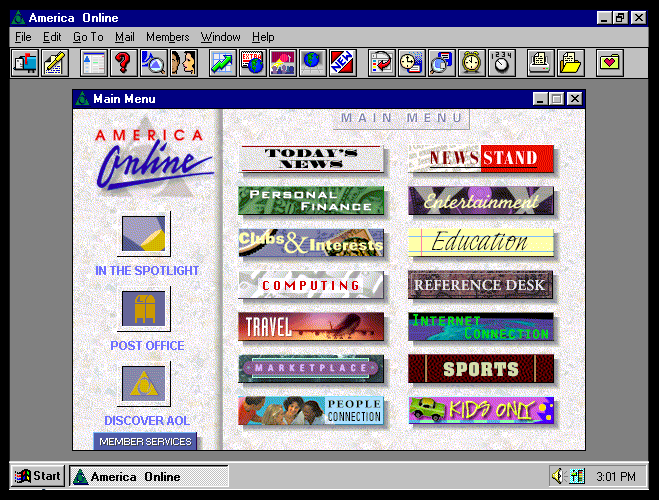Open the mailbox read-mail toolbar icon
Viewport: 659px width, 500px height.
pyautogui.click(x=25, y=63)
